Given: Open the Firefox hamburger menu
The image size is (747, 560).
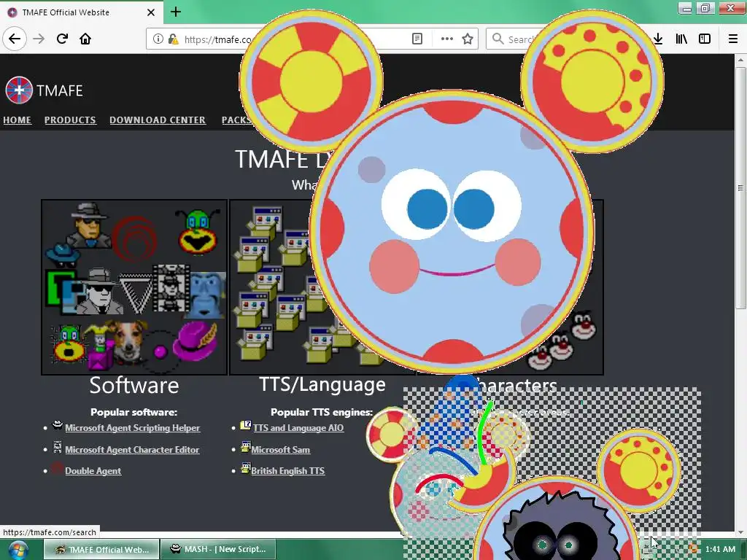Looking at the screenshot, I should (732, 39).
